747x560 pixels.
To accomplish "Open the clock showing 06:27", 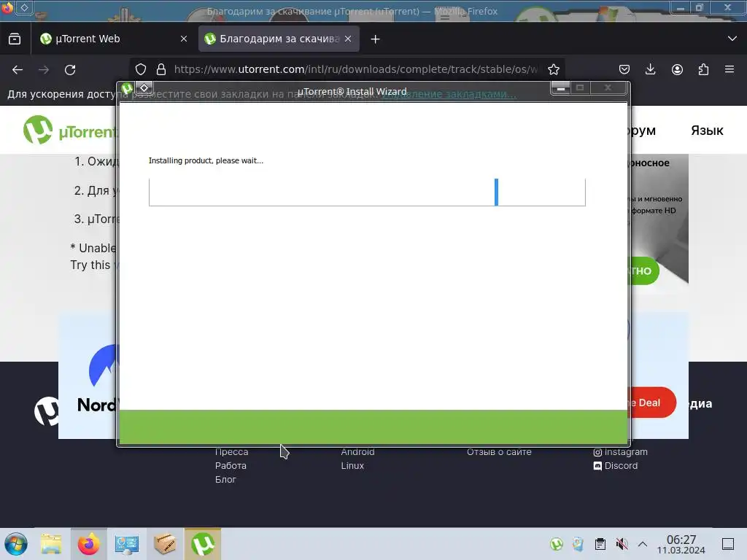I will point(681,544).
